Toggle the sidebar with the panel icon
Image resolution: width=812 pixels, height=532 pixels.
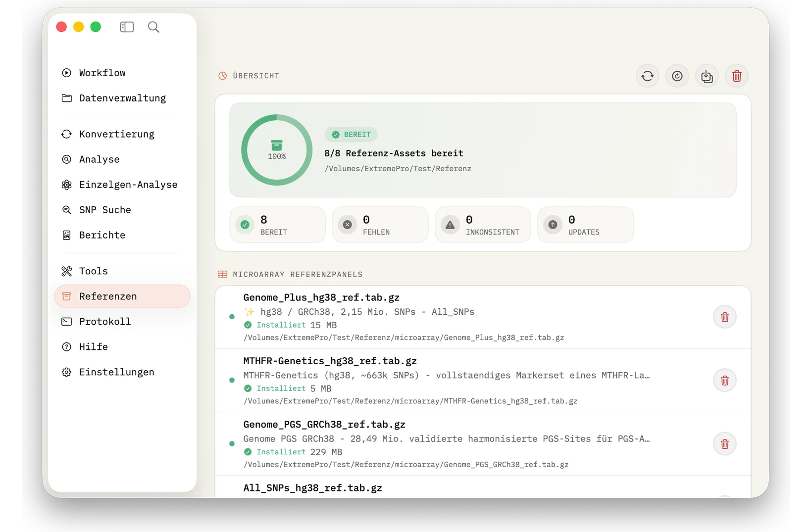[127, 27]
